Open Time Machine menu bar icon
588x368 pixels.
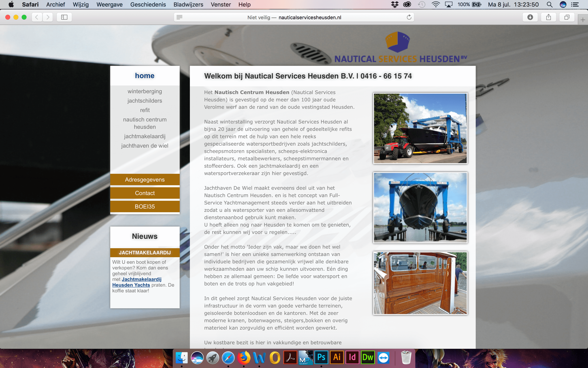coord(422,4)
